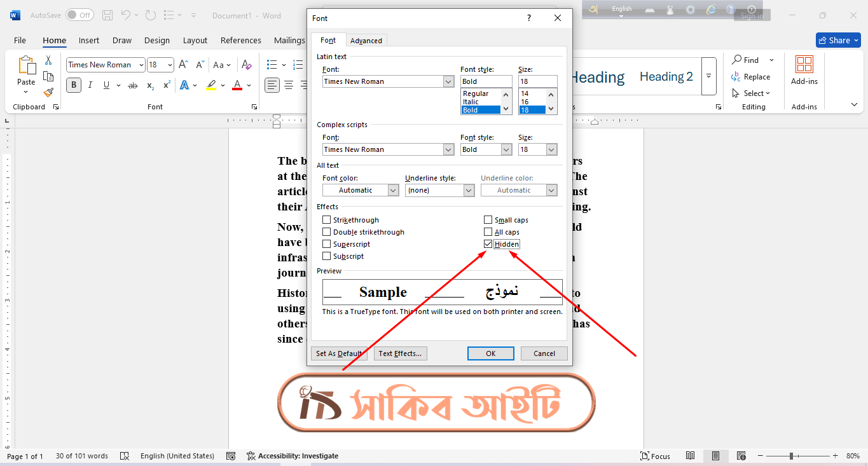Click the Text Effects button
The height and width of the screenshot is (466, 868).
pyautogui.click(x=400, y=353)
